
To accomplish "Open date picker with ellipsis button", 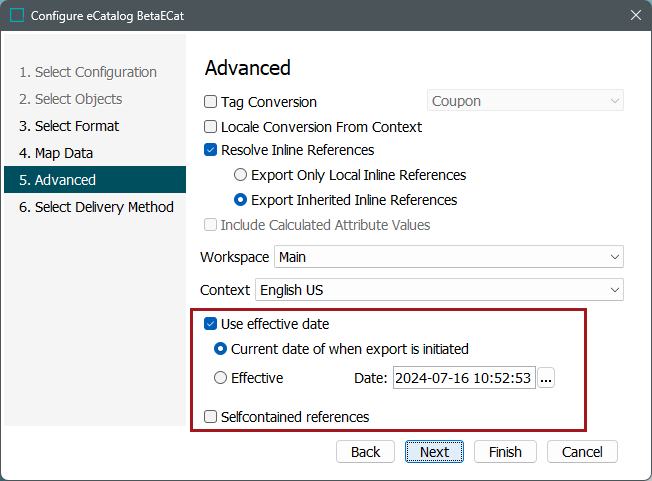I will (546, 378).
